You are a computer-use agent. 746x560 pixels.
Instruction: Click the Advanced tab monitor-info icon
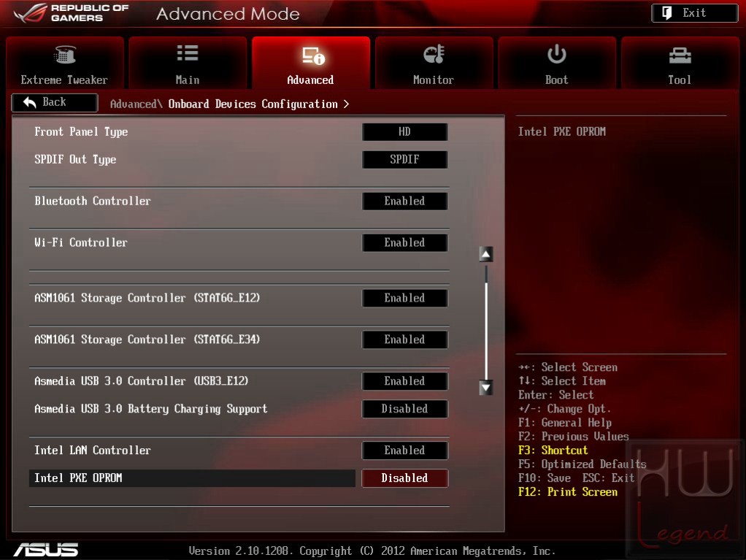click(x=313, y=55)
